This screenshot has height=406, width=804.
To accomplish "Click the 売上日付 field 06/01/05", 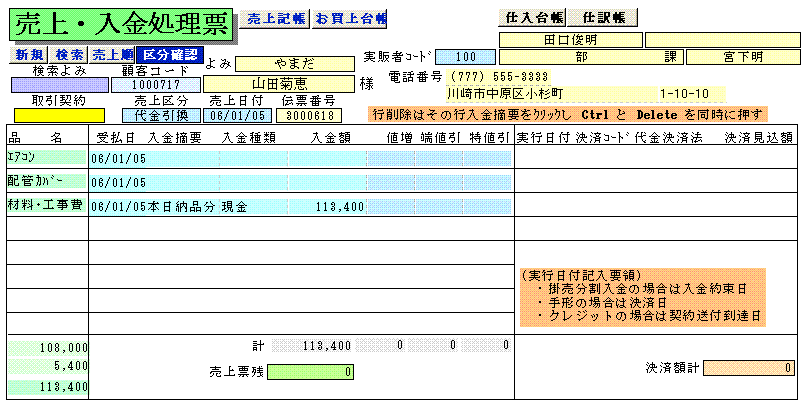I will coord(237,115).
